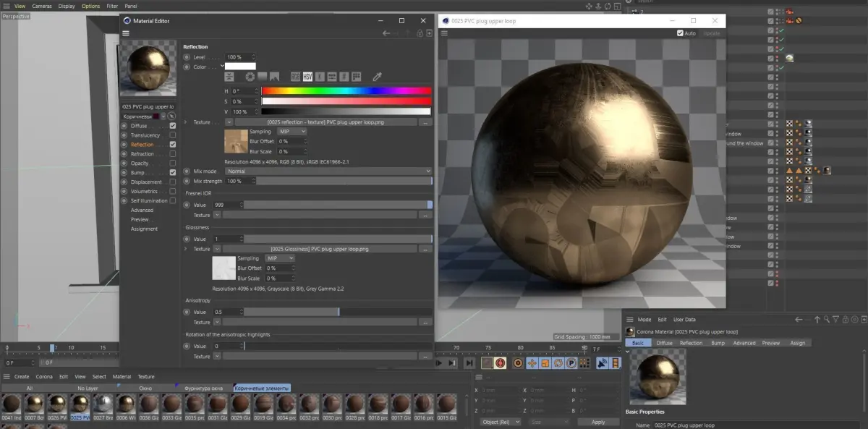Switch to Diffuse tab in Attribute Manager
The image size is (868, 429).
tap(664, 343)
